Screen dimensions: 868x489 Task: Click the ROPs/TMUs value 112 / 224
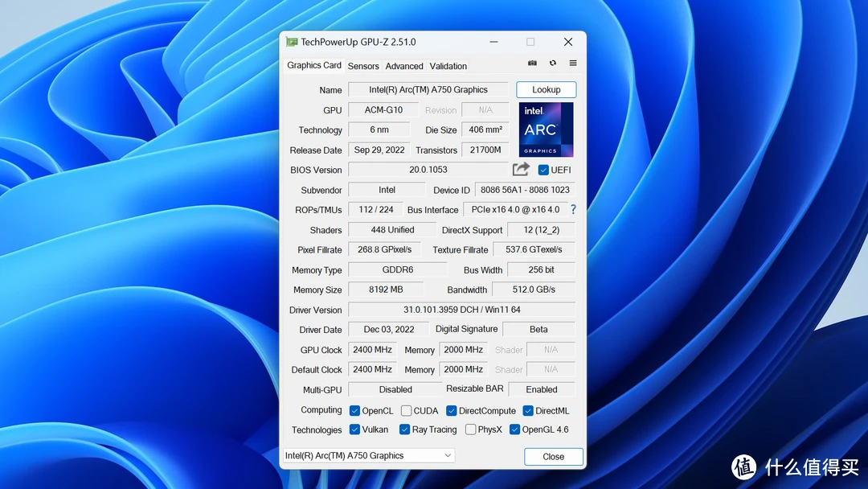[376, 210]
